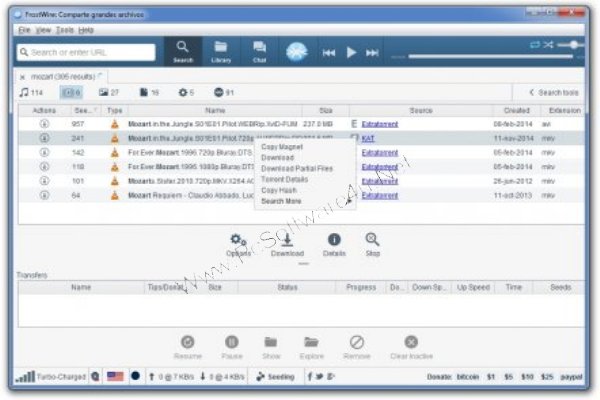Open the Library view
600x400 pixels.
221,52
